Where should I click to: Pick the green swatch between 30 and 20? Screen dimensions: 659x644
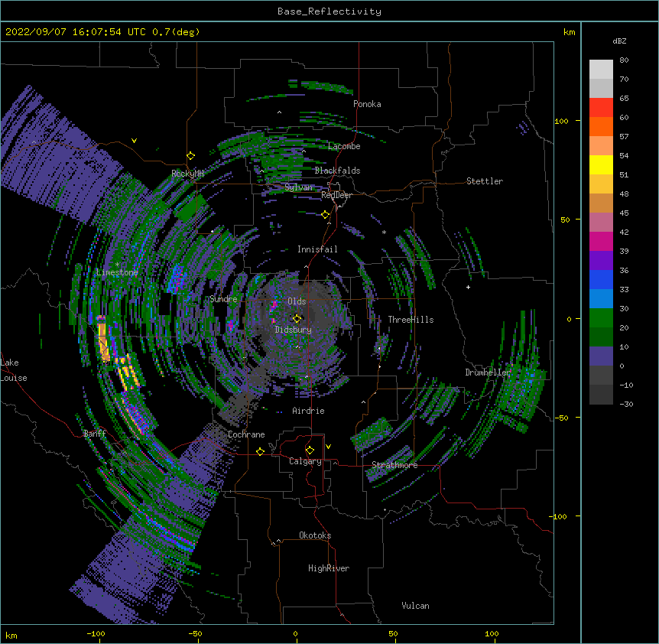click(601, 318)
